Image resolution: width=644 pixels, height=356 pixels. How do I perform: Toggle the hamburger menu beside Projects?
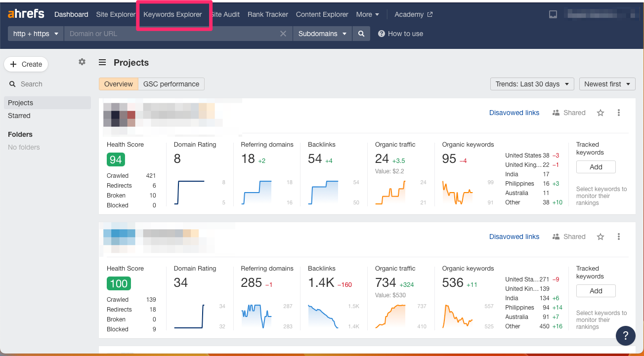click(102, 62)
